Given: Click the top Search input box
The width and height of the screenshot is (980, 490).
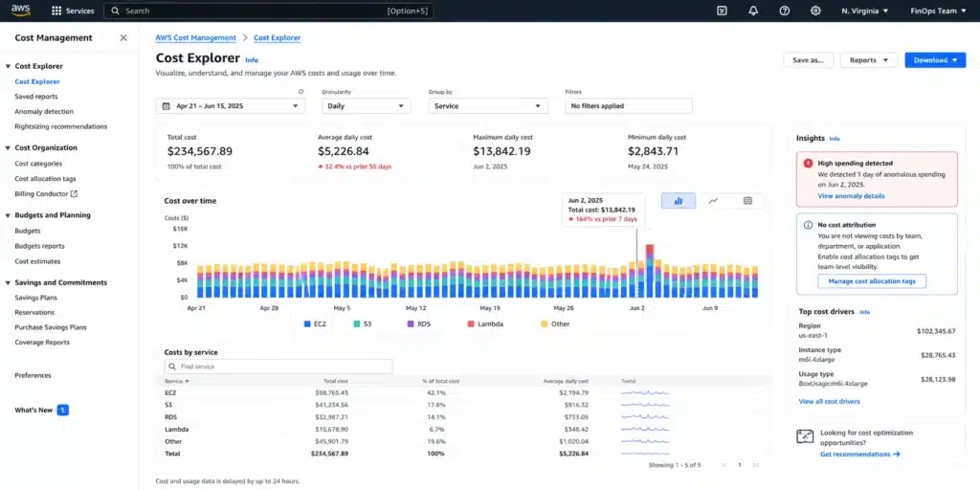Looking at the screenshot, I should tap(268, 11).
